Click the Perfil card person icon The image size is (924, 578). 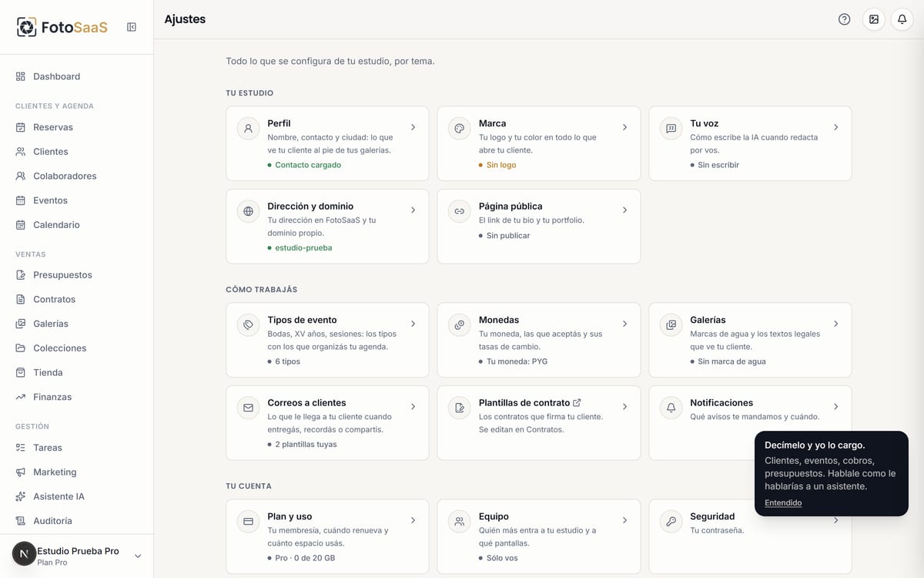tap(248, 129)
